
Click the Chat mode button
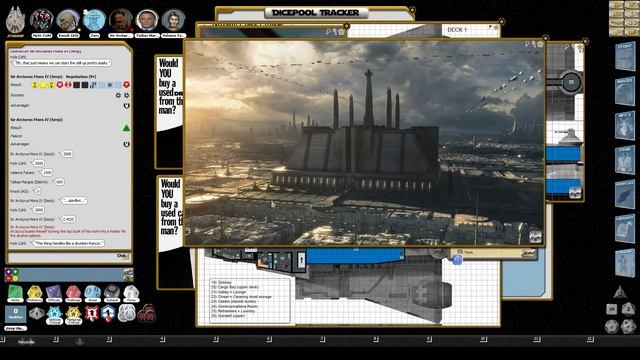[x=122, y=256]
